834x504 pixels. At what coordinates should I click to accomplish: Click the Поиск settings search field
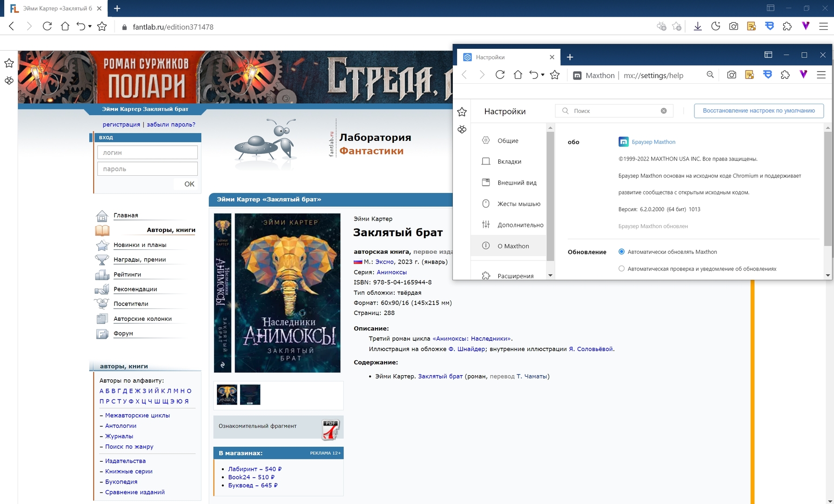coord(614,111)
